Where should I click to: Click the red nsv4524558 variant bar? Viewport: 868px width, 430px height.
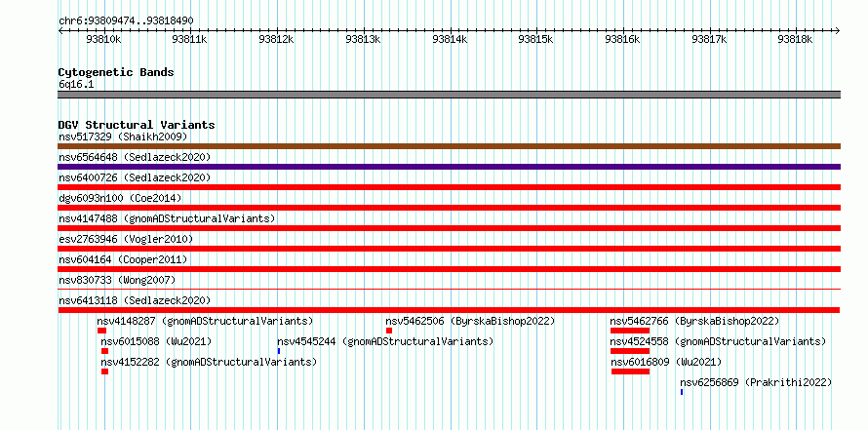click(x=630, y=351)
